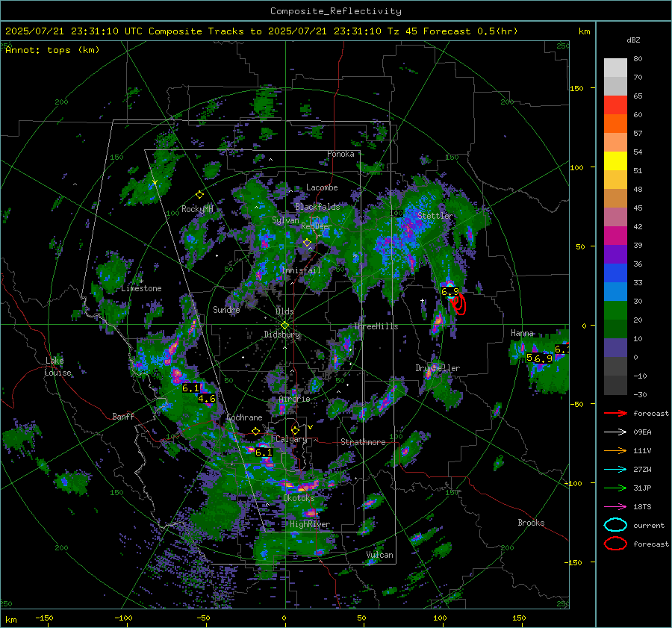Click the Blackfalds city label
The height and width of the screenshot is (628, 672).
[x=317, y=207]
